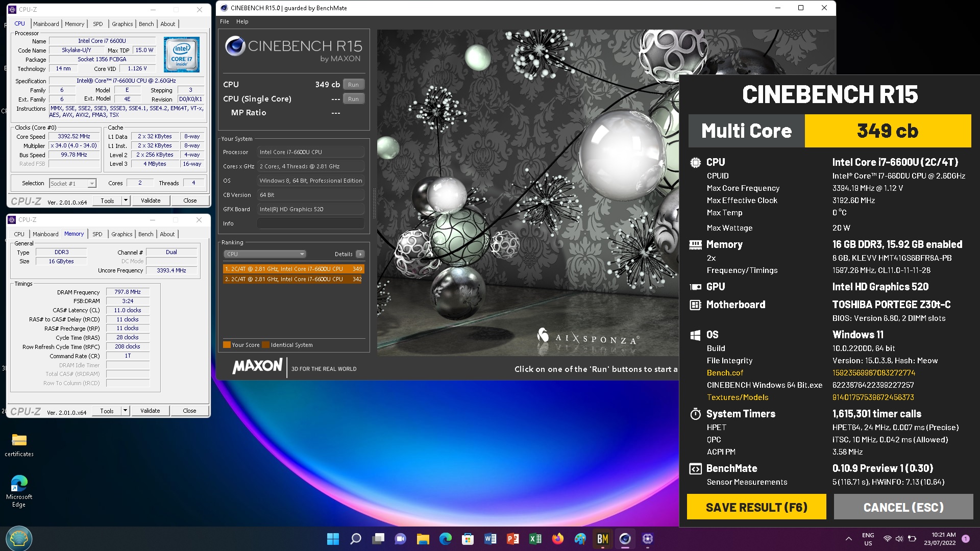Open Microsoft Store from the taskbar
Image resolution: width=980 pixels, height=551 pixels.
[x=468, y=539]
